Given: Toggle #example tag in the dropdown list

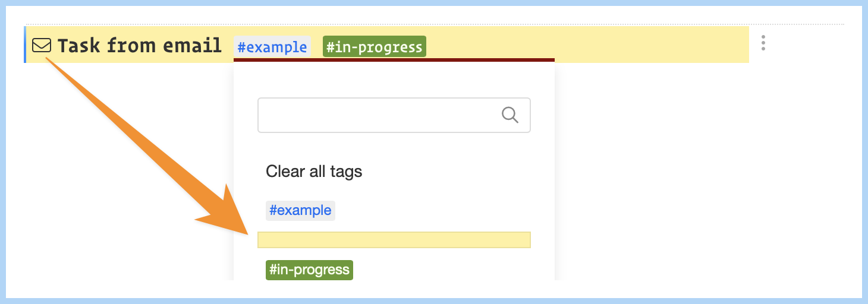Looking at the screenshot, I should click(300, 210).
